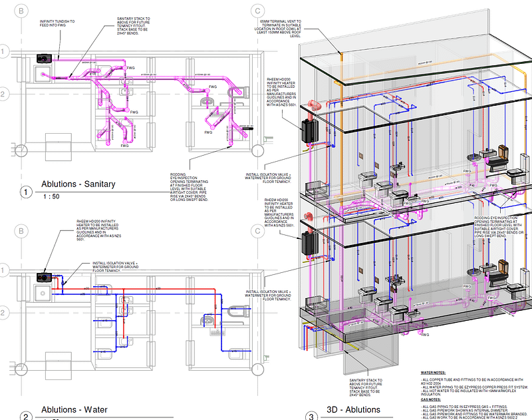Select water heater symbol in sanitary plan
This screenshot has width=532, height=420.
(x=45, y=57)
